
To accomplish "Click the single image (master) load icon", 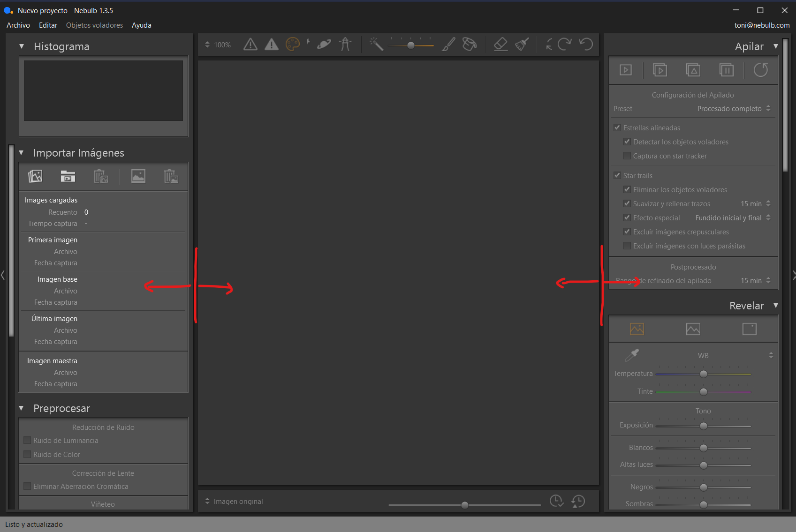I will click(x=138, y=176).
